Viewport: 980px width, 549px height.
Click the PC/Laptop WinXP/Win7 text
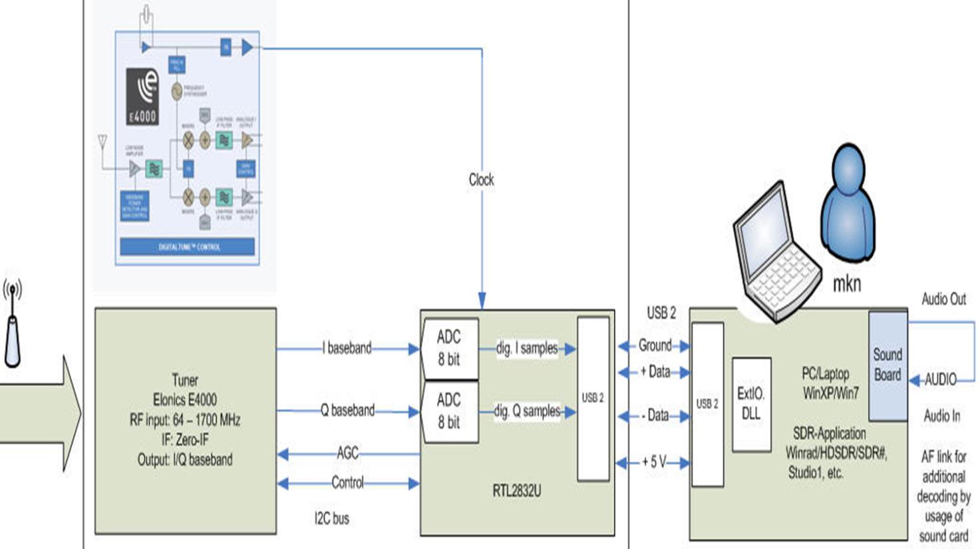830,383
